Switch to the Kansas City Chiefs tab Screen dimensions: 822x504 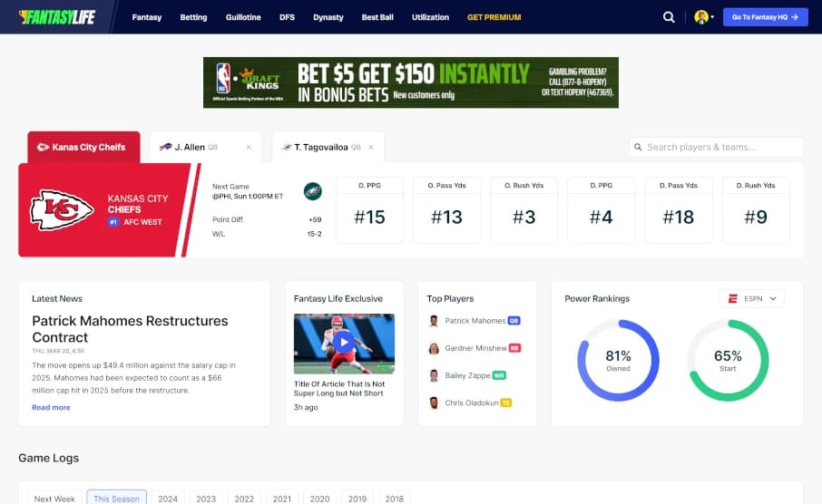[83, 147]
